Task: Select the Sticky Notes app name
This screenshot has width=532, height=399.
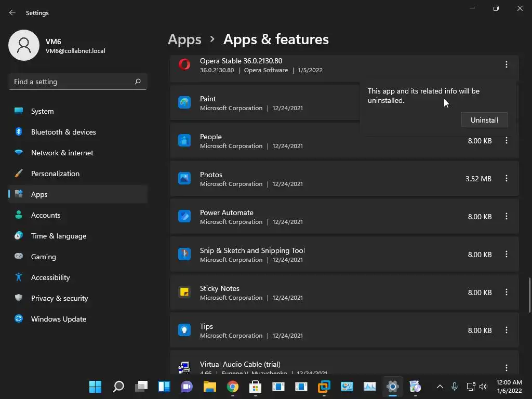Action: pyautogui.click(x=220, y=288)
